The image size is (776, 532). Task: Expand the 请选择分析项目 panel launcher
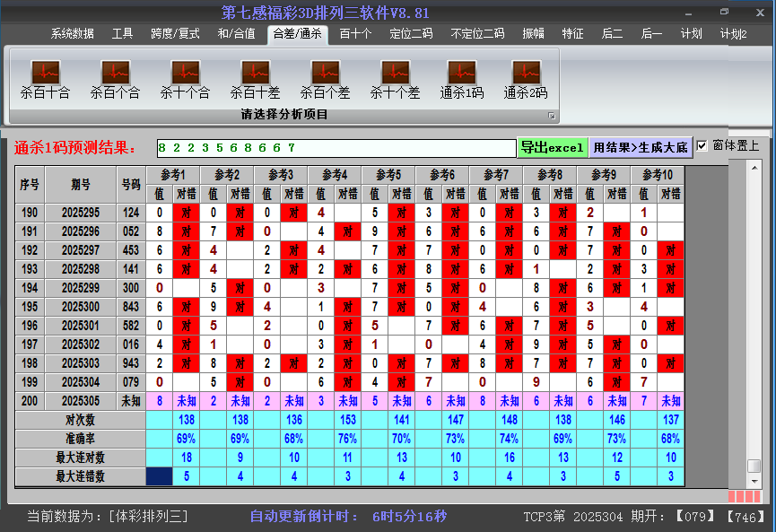click(552, 116)
